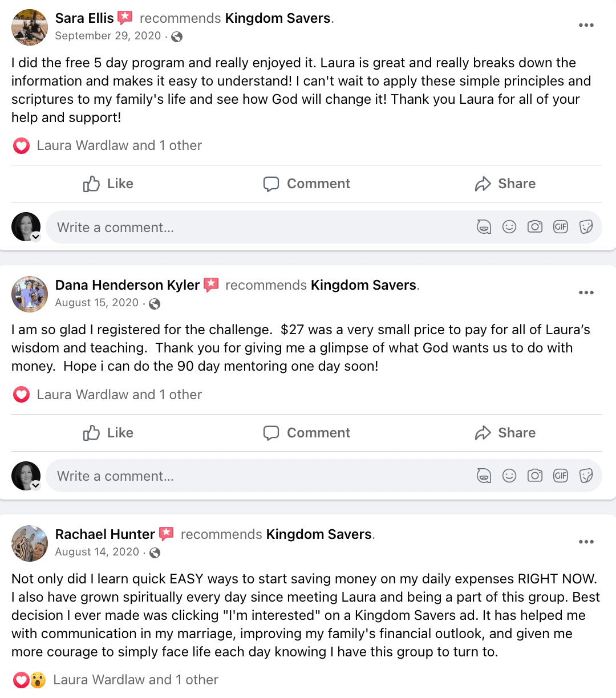
Task: Like Dana Henderson Kyler's recommendation
Action: 108,433
